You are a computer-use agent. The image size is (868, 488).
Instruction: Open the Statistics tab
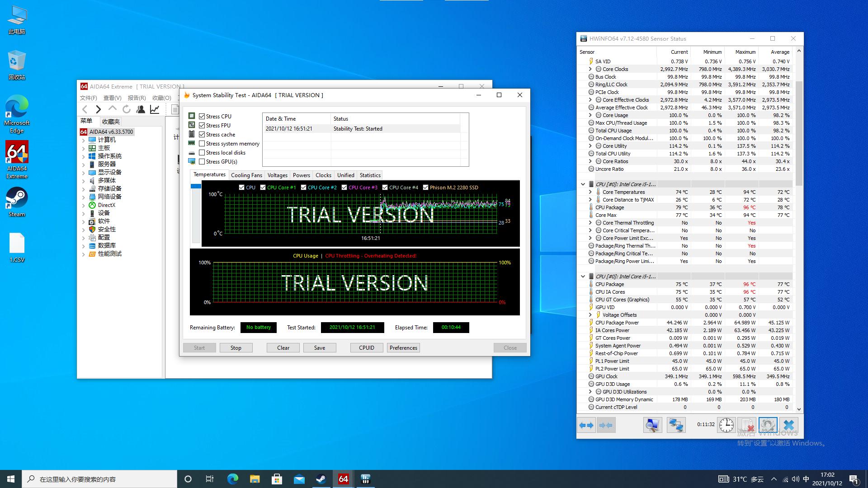370,175
